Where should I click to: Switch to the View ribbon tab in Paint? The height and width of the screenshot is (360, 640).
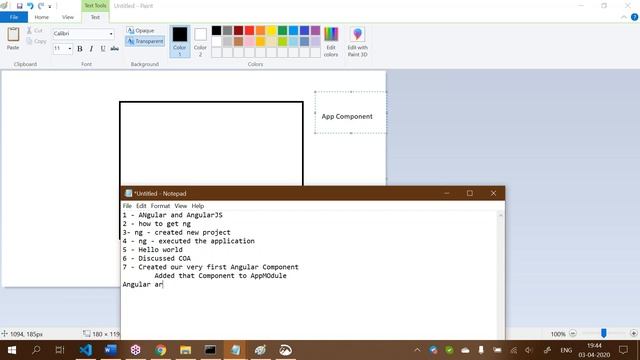tap(68, 17)
